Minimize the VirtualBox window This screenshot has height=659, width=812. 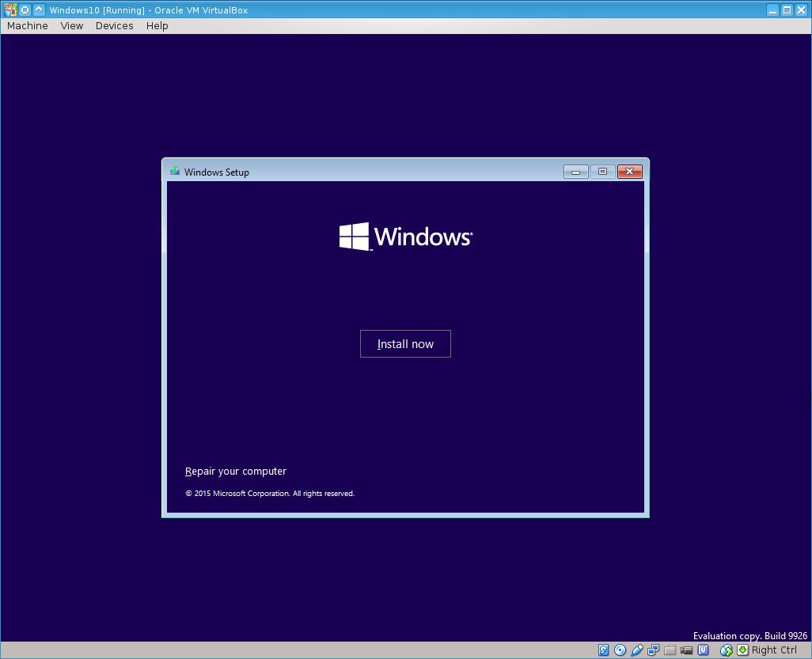772,9
